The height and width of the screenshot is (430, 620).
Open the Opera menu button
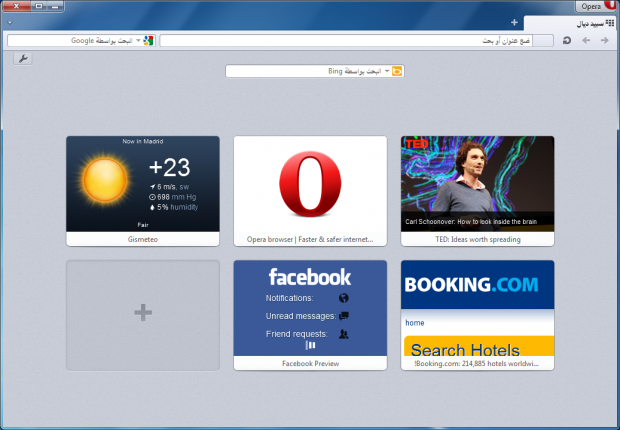(595, 6)
